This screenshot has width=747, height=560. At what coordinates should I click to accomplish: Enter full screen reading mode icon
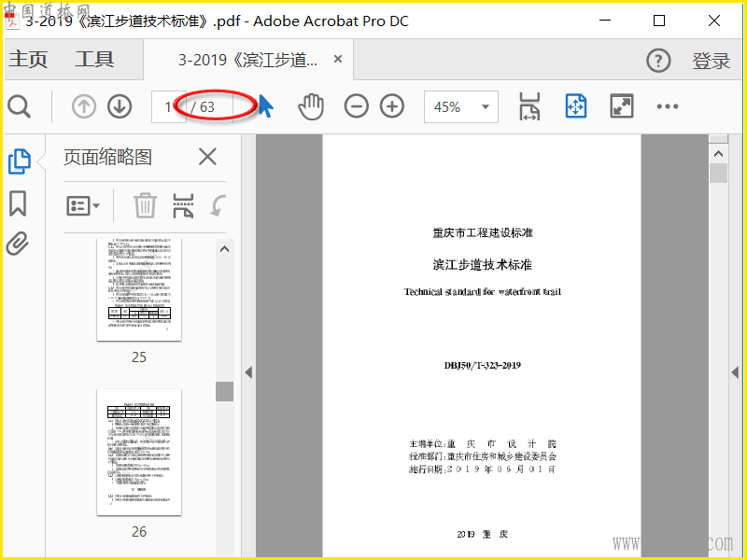[x=622, y=106]
